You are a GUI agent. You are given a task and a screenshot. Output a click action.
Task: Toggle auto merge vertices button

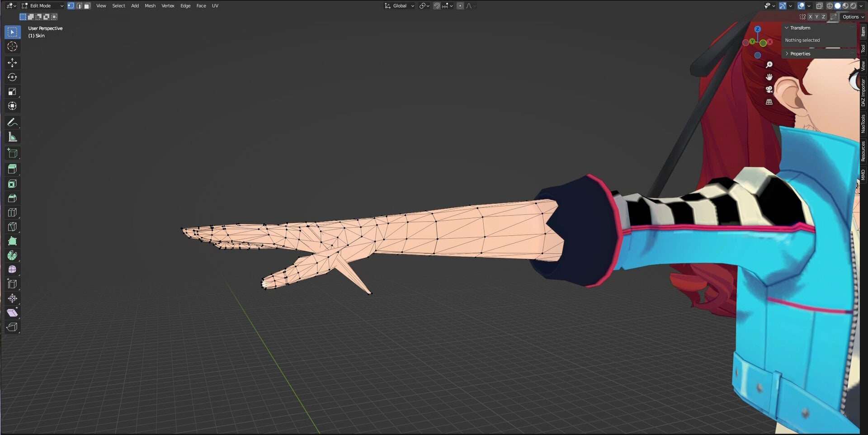tap(834, 17)
